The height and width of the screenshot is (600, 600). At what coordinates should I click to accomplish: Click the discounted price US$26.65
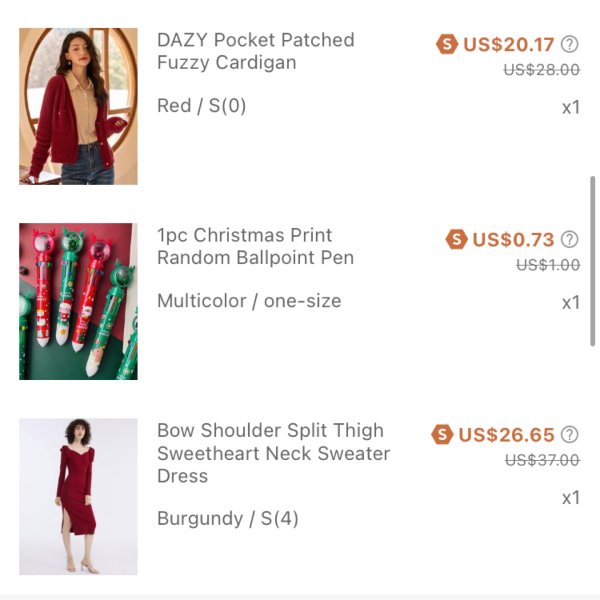tap(506, 435)
